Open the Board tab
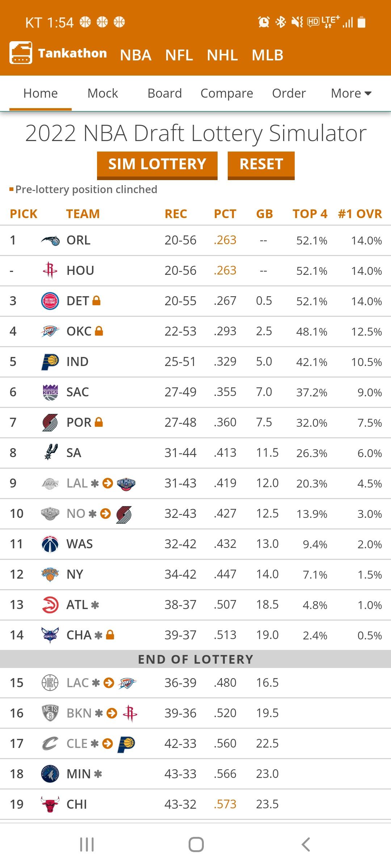This screenshot has height=868, width=391. (164, 93)
